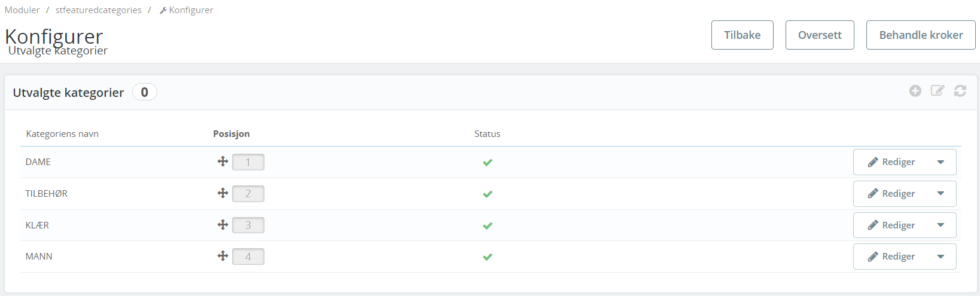
Task: Click the add new category plus icon
Action: (915, 91)
